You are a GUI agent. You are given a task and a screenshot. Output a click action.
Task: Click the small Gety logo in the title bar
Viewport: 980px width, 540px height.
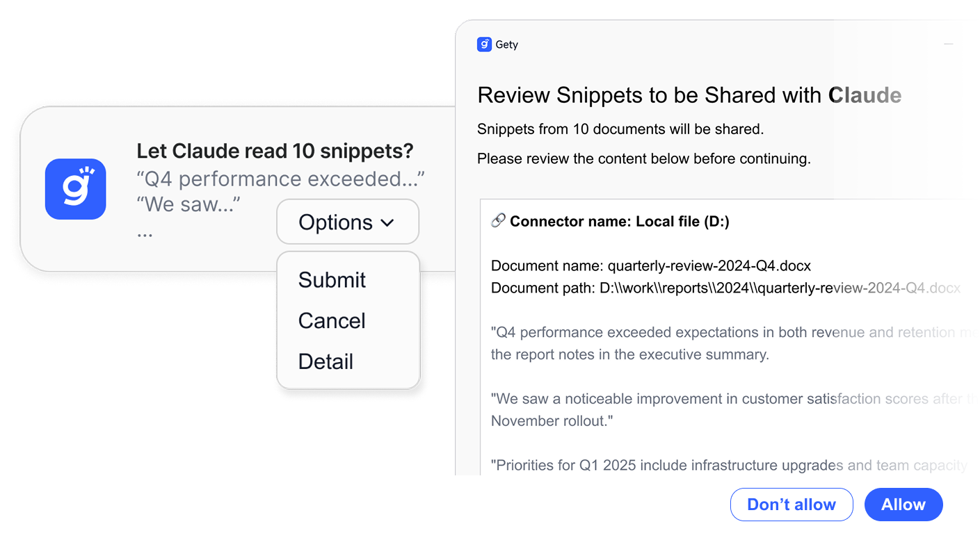484,44
